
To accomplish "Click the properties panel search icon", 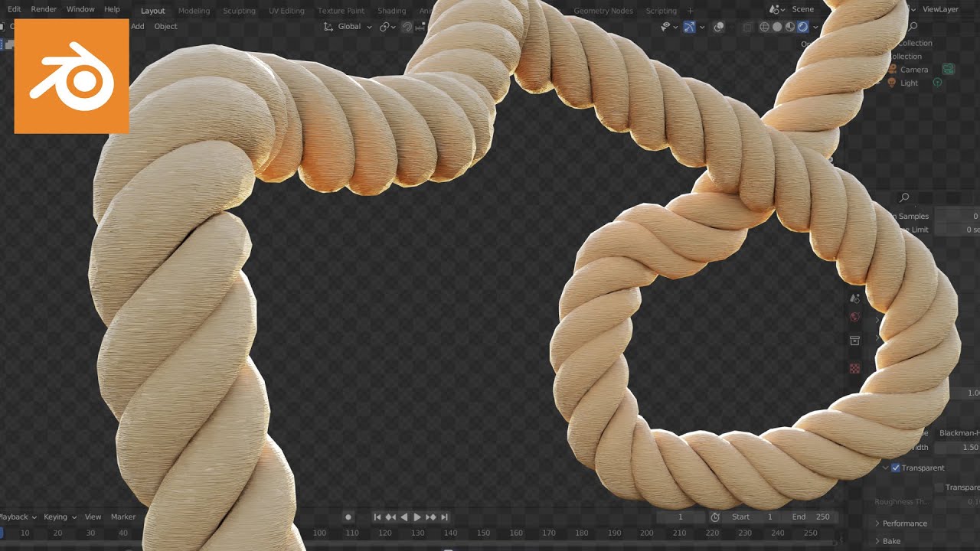I will point(904,198).
